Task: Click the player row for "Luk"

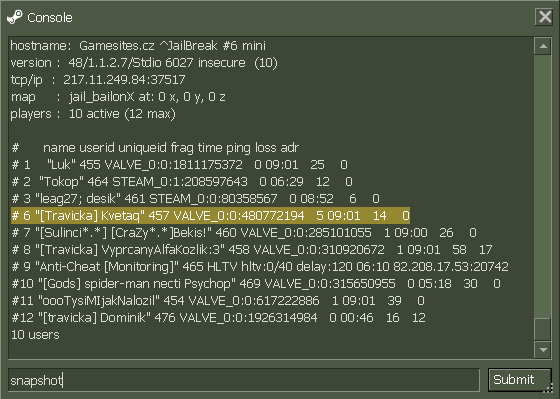Action: [x=179, y=165]
